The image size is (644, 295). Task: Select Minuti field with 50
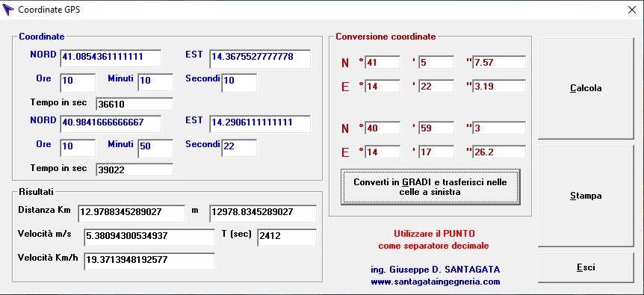click(155, 148)
